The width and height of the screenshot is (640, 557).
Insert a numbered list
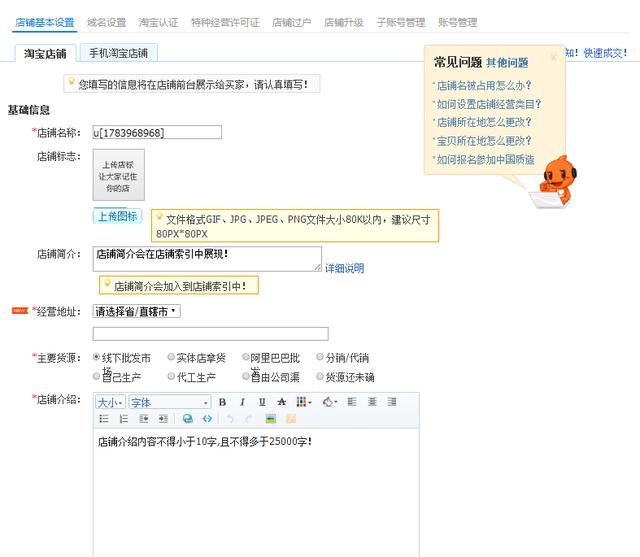[124, 419]
